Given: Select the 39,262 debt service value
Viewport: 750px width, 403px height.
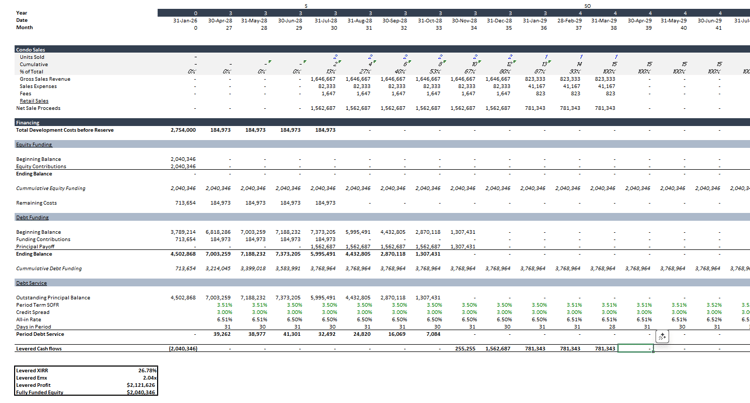Looking at the screenshot, I should point(222,334).
